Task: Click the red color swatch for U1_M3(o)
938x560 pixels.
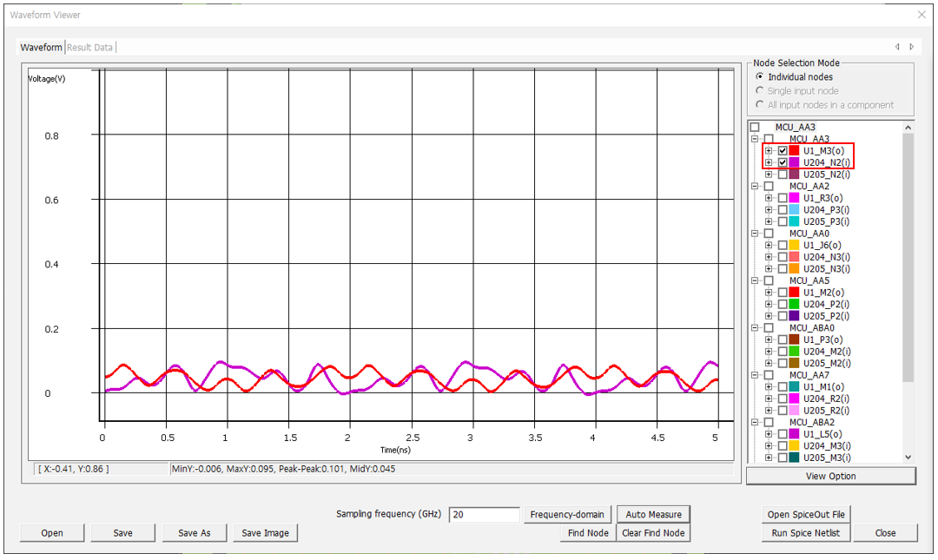Action: point(794,151)
